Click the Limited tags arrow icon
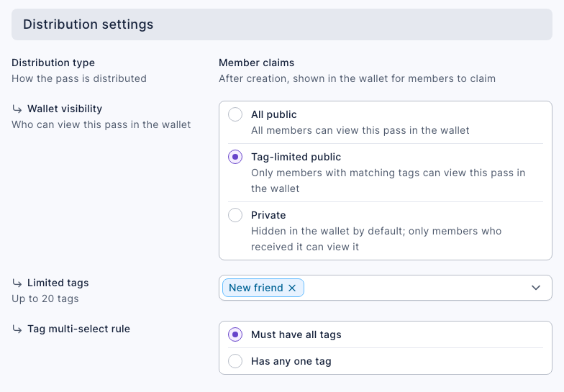The width and height of the screenshot is (564, 392). coord(17,283)
